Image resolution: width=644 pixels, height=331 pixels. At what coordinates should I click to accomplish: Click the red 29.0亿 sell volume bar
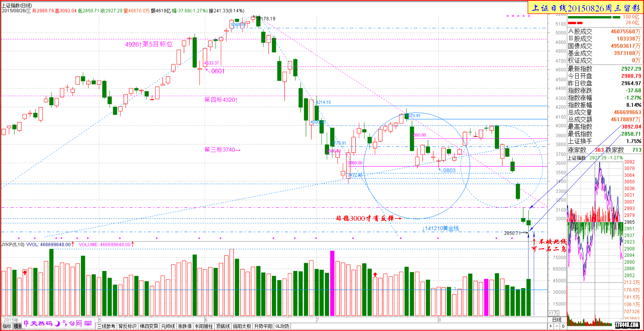coord(575,23)
